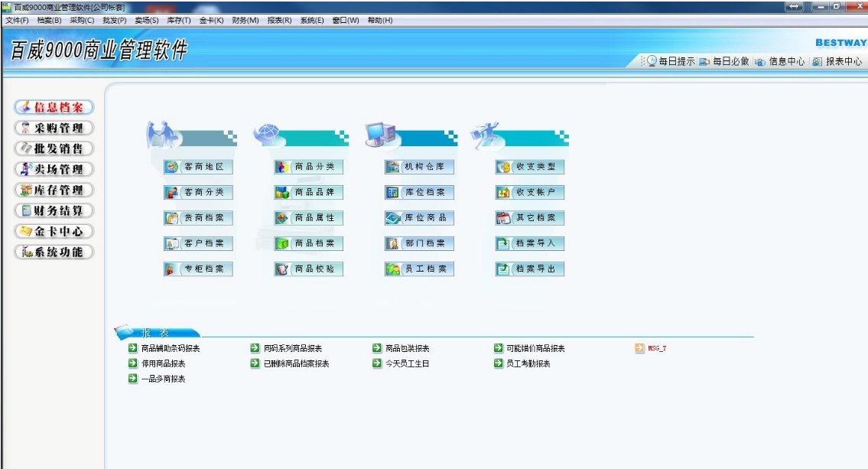Open the 系统(E) menu

(312, 21)
